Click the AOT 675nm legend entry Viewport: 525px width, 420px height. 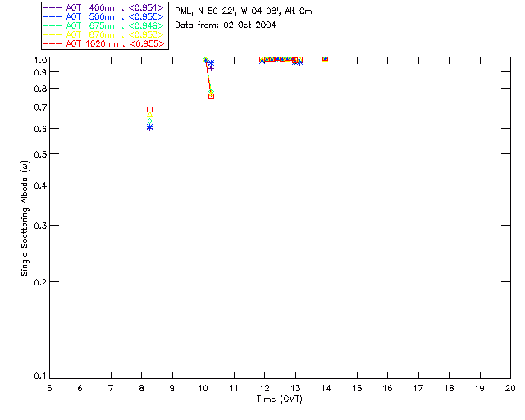(x=103, y=25)
